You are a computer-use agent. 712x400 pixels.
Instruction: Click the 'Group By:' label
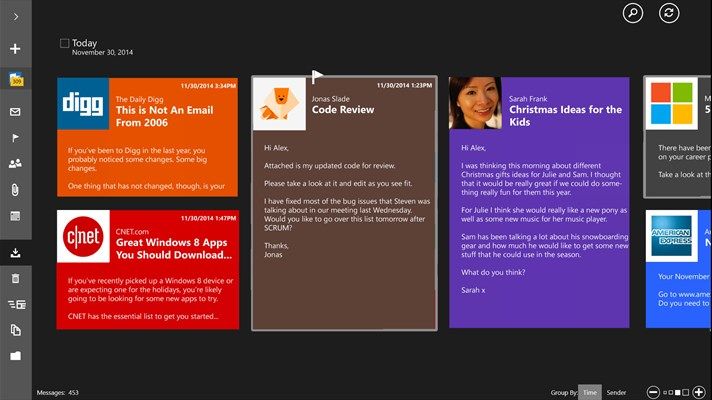pos(564,392)
